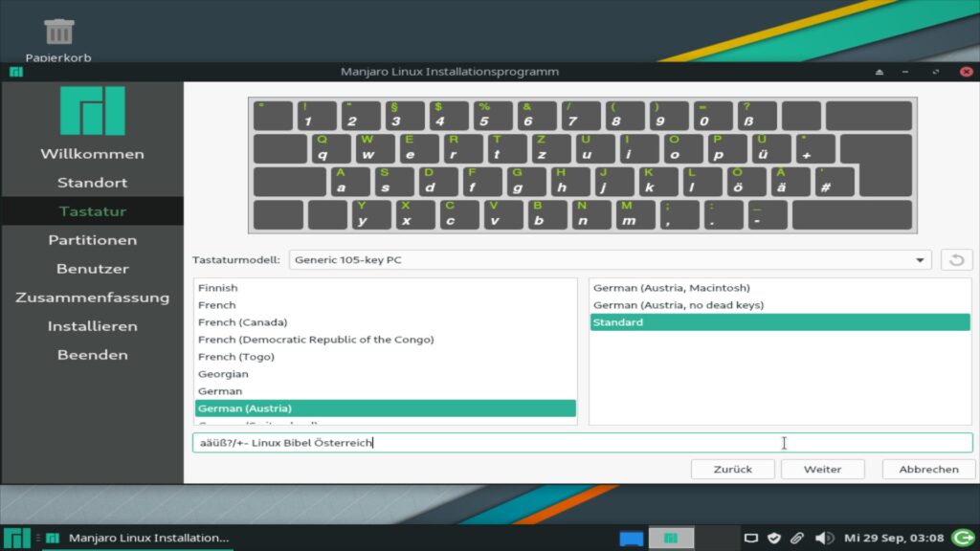Switch to the empty third workspace
The width and height of the screenshot is (980, 551).
(x=716, y=538)
